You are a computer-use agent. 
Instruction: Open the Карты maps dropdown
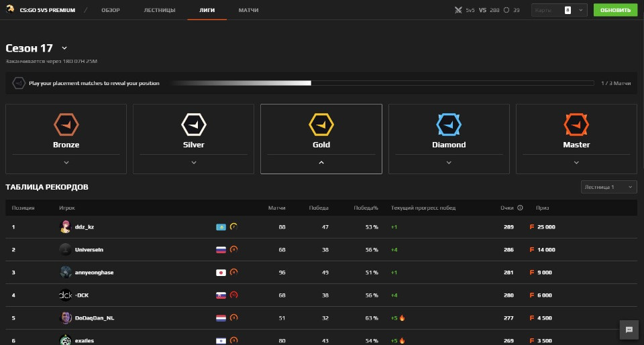[559, 10]
